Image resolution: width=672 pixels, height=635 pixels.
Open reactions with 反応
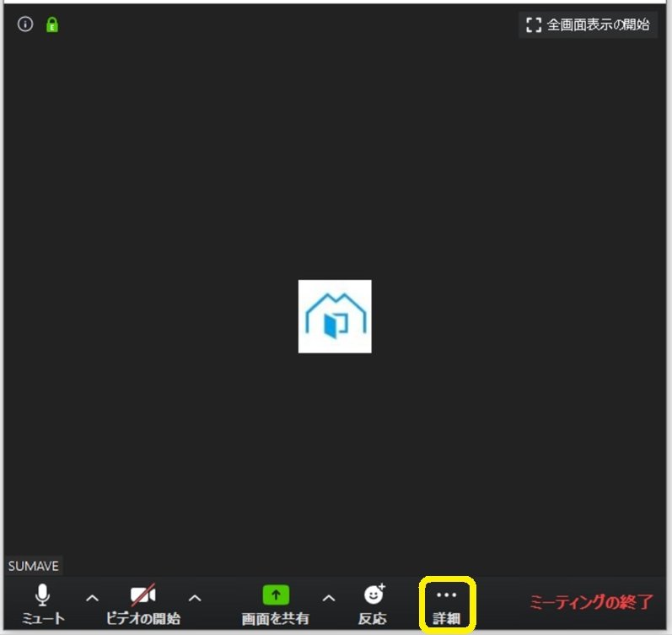(x=373, y=604)
